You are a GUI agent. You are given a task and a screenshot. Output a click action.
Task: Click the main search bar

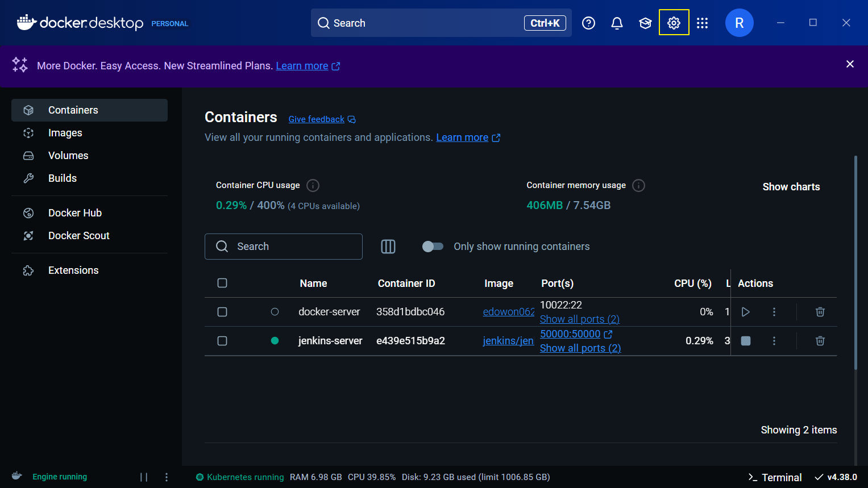[441, 23]
